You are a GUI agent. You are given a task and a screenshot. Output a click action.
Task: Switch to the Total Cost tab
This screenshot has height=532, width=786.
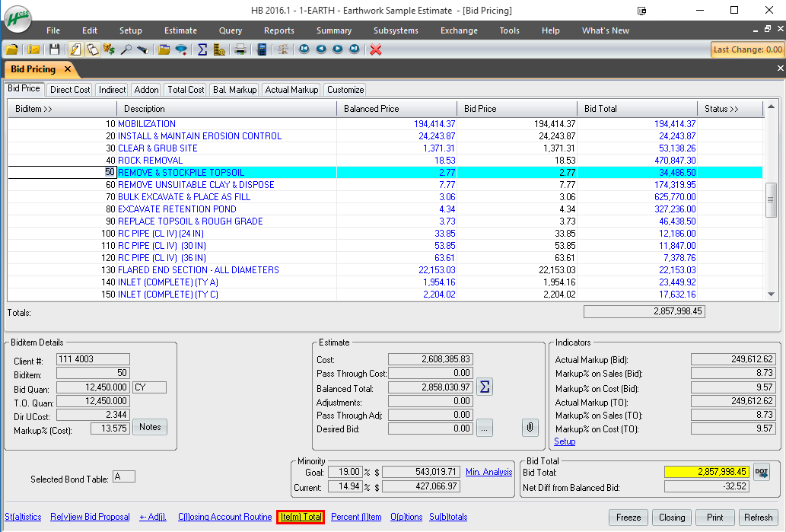186,90
